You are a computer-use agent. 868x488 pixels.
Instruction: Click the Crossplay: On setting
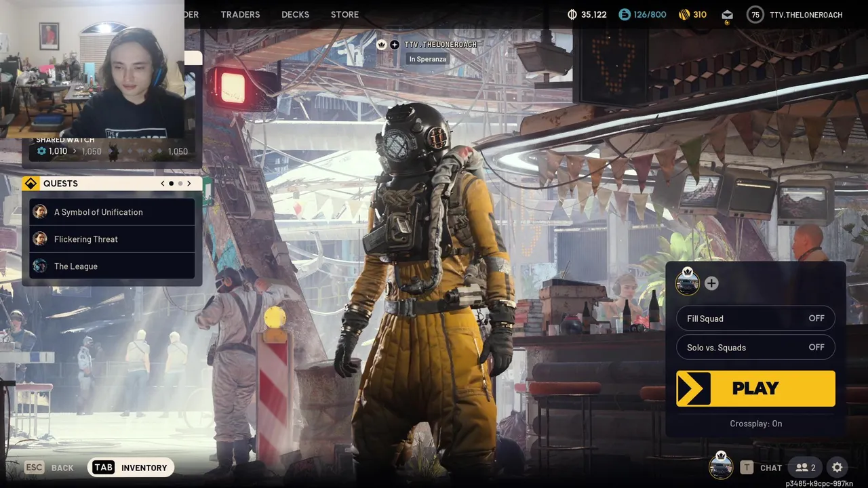click(755, 424)
